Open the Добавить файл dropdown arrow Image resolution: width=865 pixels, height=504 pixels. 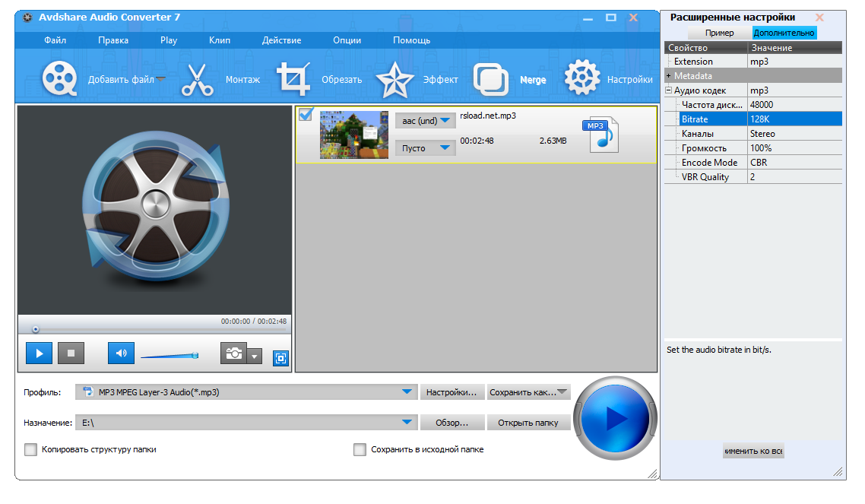160,79
